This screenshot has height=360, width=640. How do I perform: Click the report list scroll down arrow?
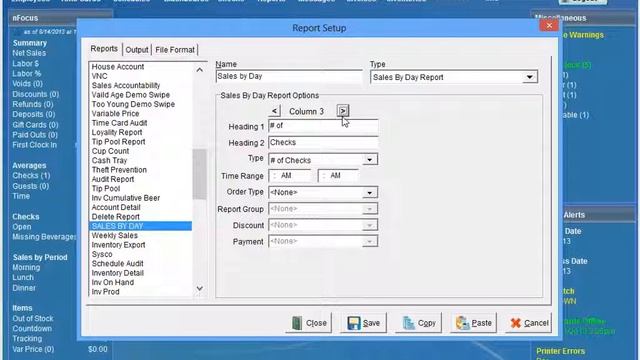pyautogui.click(x=200, y=289)
